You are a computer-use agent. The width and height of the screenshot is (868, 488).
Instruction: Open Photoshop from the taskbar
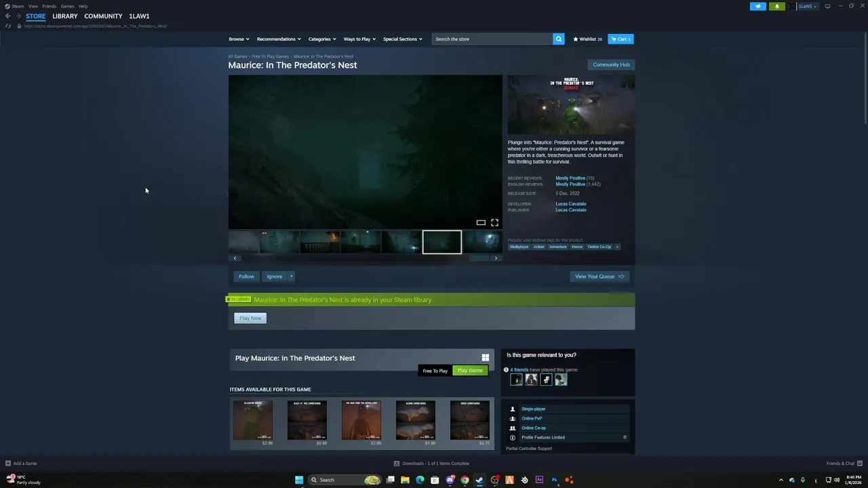pos(554,480)
